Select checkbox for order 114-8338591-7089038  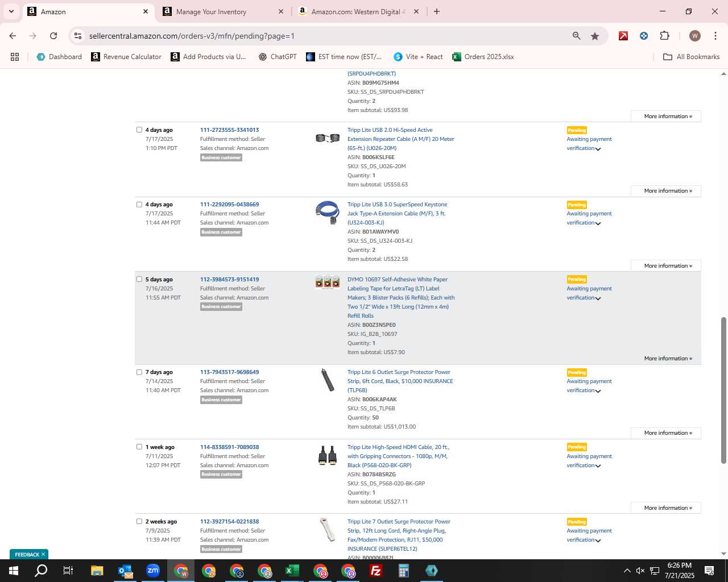pyautogui.click(x=139, y=447)
